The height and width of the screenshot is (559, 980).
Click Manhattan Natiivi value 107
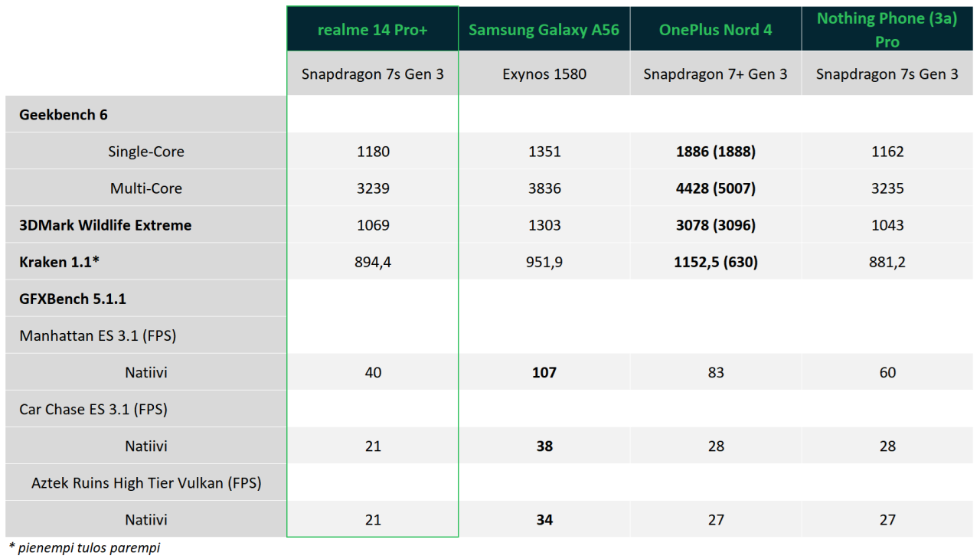(544, 372)
